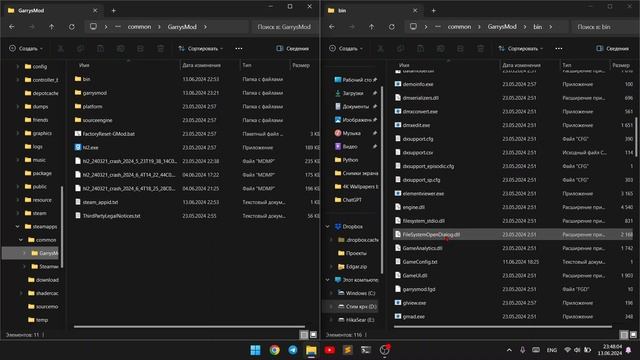Viewport: 640px width, 360px height.
Task: Sort by Тип column in bin window
Action: (x=567, y=65)
